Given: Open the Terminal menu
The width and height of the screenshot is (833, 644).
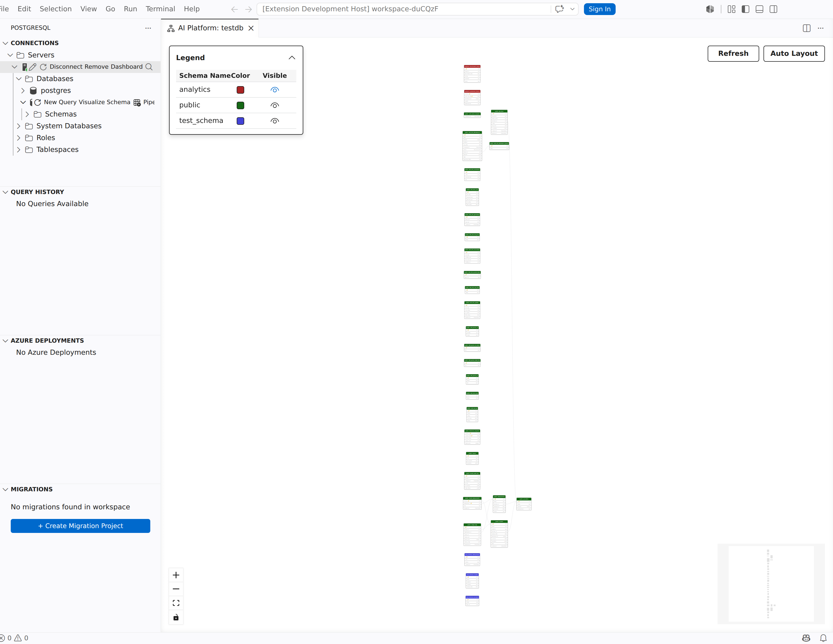Looking at the screenshot, I should pos(160,9).
